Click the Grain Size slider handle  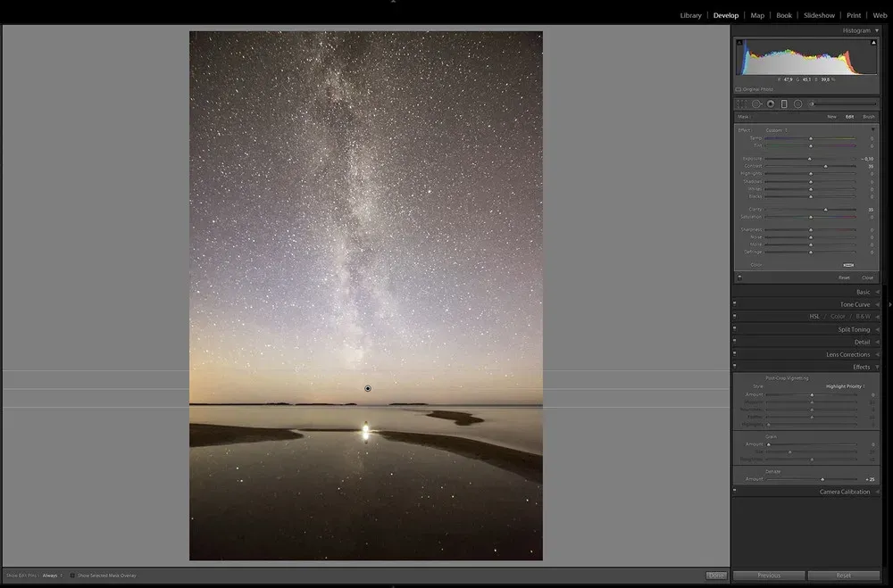click(790, 452)
